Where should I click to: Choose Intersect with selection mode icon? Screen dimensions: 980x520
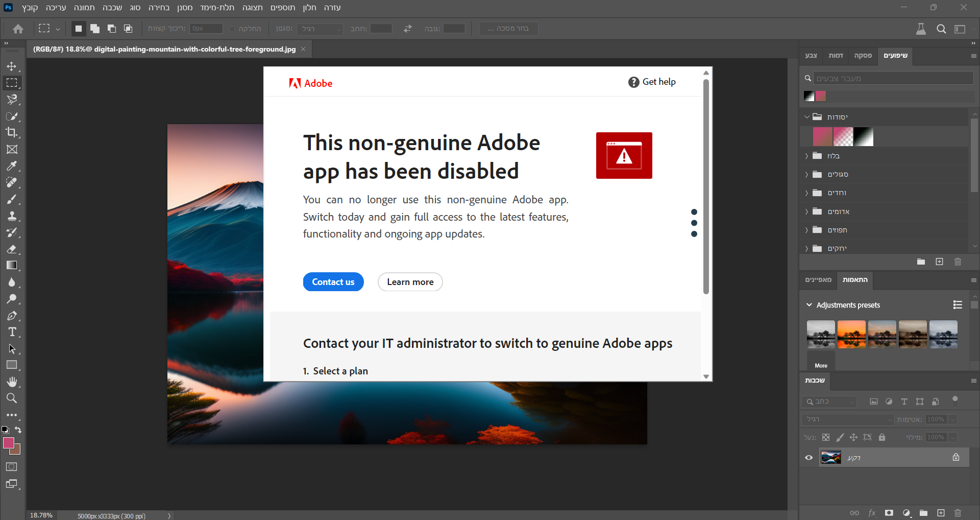pos(128,29)
